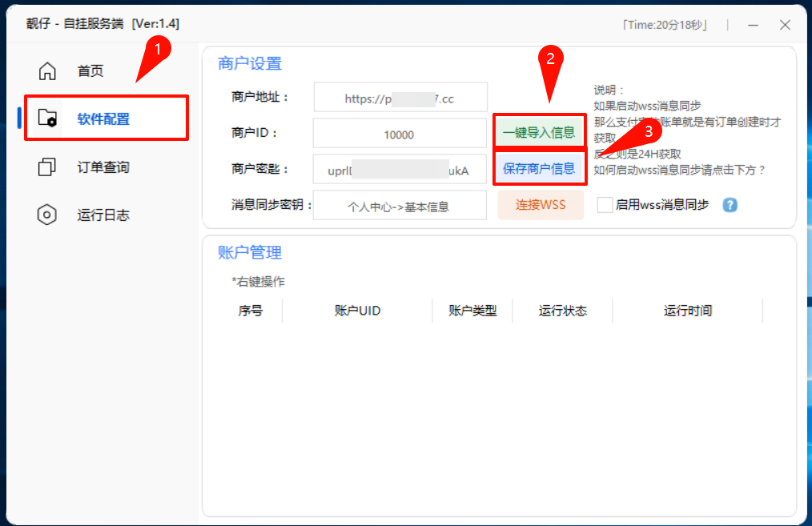The image size is (812, 526).
Task: Select the 软件配置 sidebar item
Action: (x=104, y=119)
